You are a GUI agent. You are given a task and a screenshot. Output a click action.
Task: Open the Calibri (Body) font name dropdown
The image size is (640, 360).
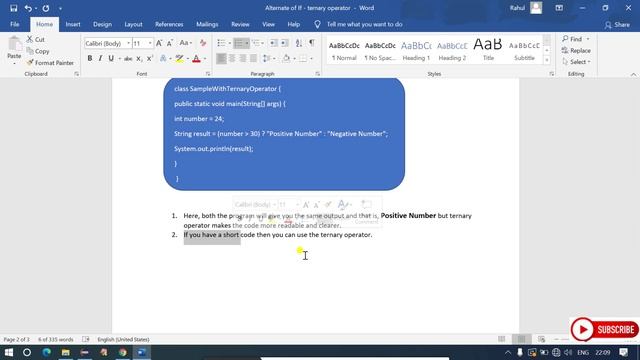(129, 43)
